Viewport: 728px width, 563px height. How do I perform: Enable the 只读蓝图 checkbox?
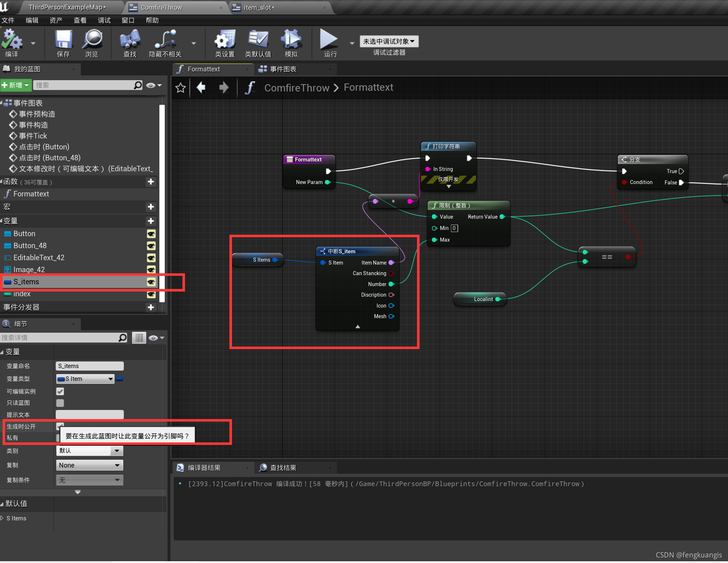tap(60, 403)
